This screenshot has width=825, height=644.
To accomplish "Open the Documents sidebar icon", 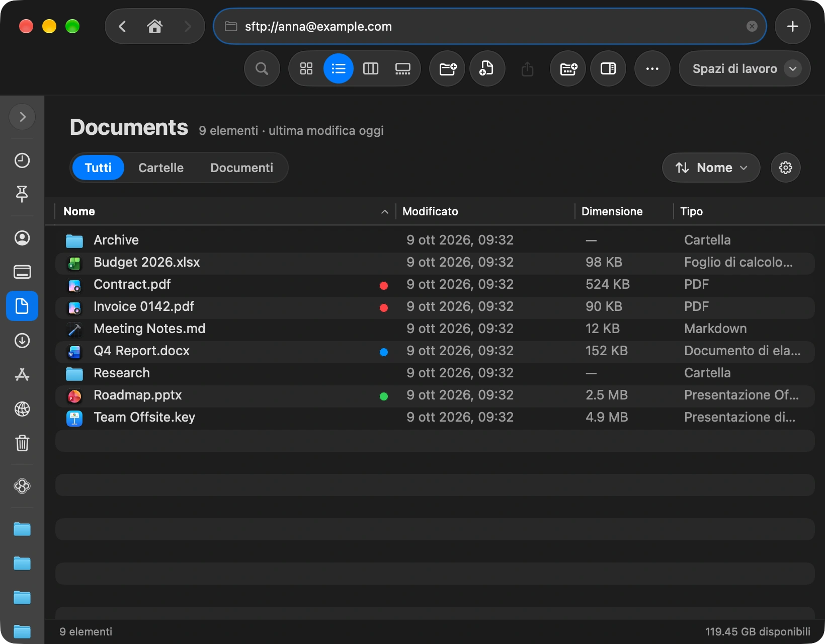I will pyautogui.click(x=22, y=306).
